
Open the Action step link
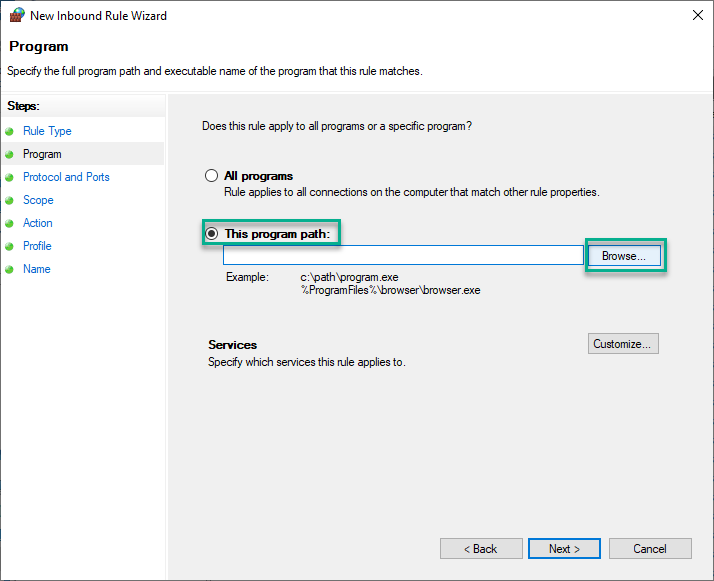point(38,223)
